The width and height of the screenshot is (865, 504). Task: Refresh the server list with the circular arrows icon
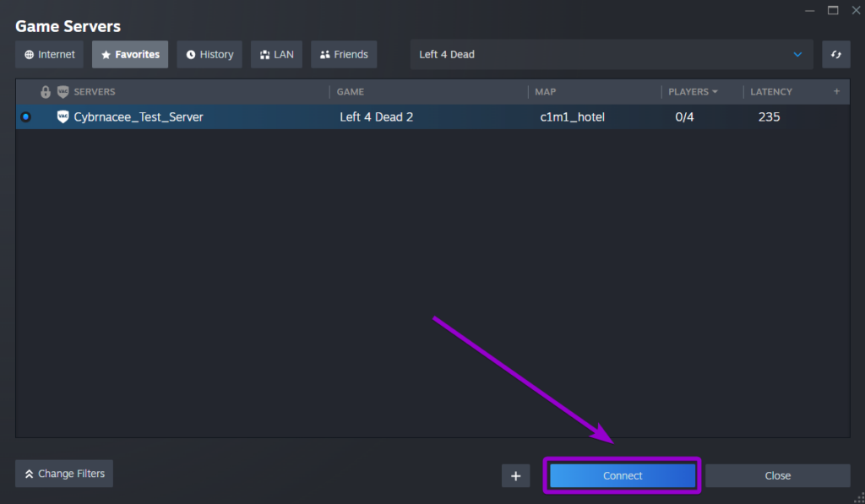point(835,54)
